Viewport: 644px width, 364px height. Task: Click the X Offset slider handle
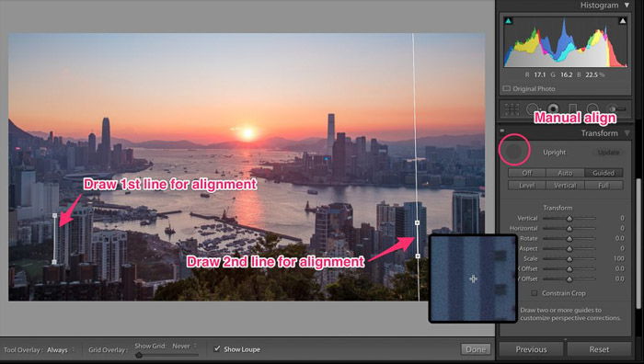(569, 268)
